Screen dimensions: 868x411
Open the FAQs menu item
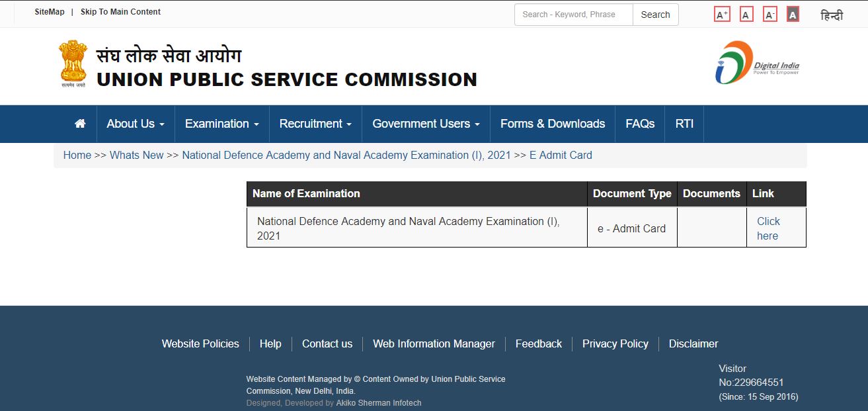point(640,124)
